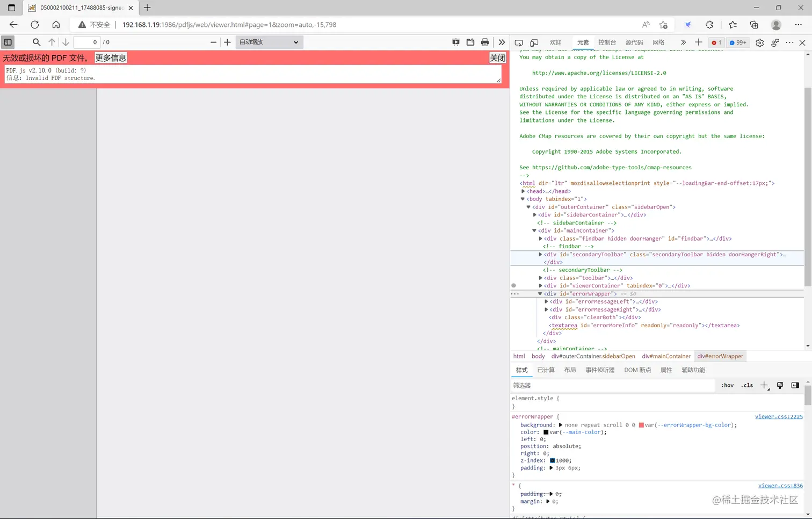812x519 pixels.
Task: Open 已计算 styles tab
Action: click(546, 370)
